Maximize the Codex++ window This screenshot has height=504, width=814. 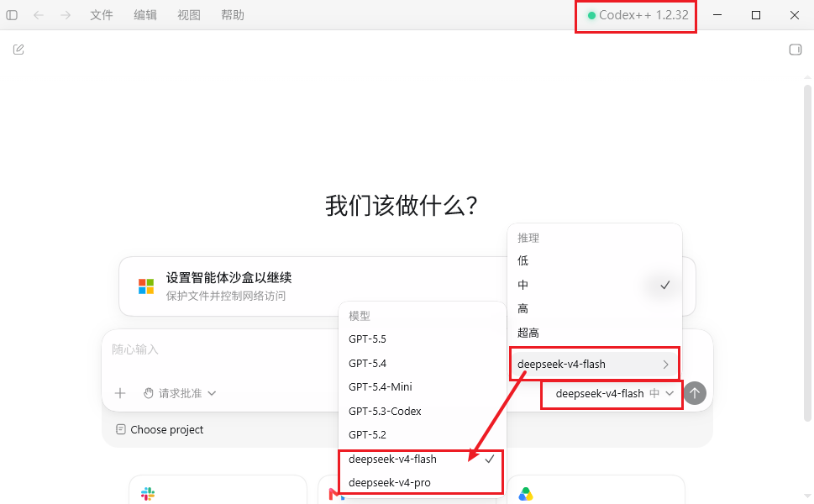click(756, 15)
